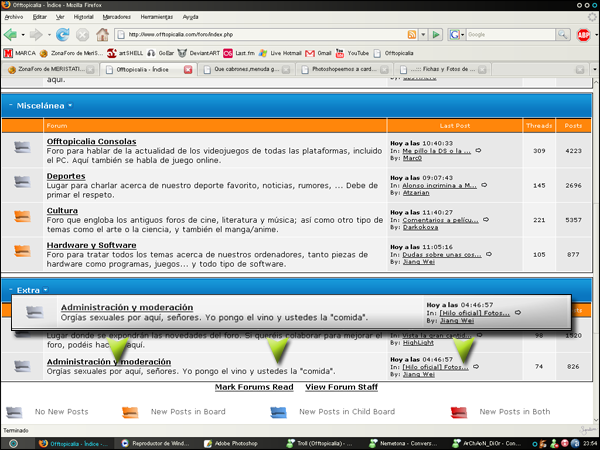Open the Marcadores menu
The height and width of the screenshot is (450, 600).
pos(119,17)
